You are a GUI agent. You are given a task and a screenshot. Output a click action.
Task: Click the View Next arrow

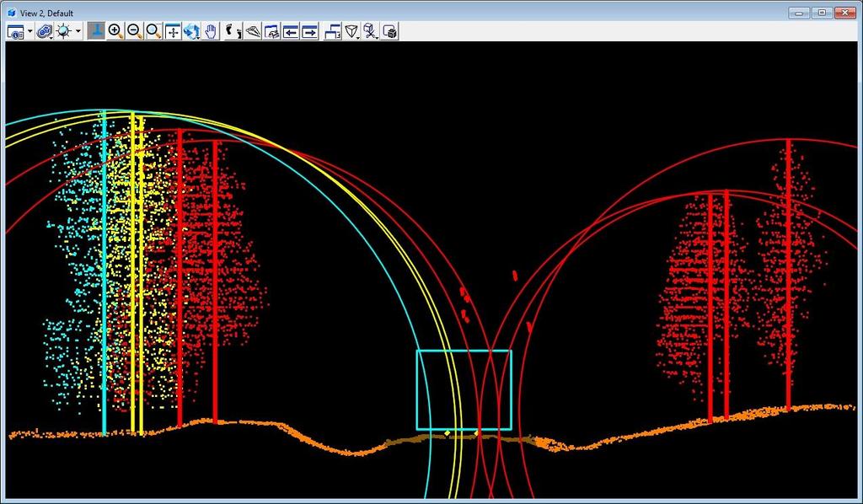pos(310,31)
